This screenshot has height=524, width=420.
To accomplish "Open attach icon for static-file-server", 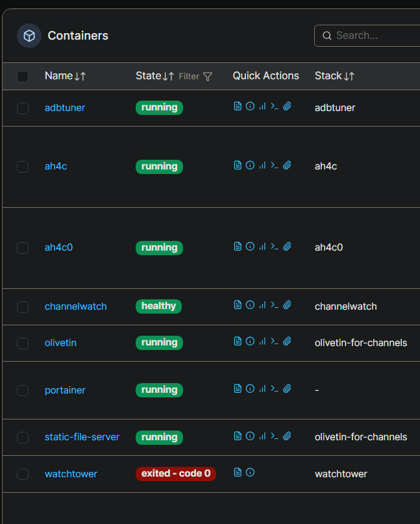I will 287,436.
